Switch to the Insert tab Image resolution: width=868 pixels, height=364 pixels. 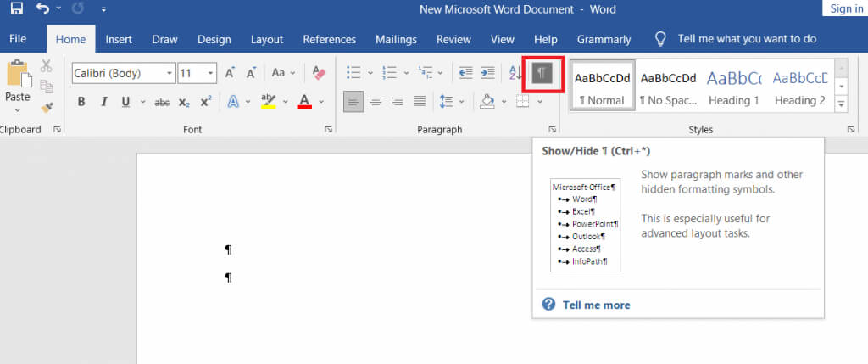(x=119, y=39)
